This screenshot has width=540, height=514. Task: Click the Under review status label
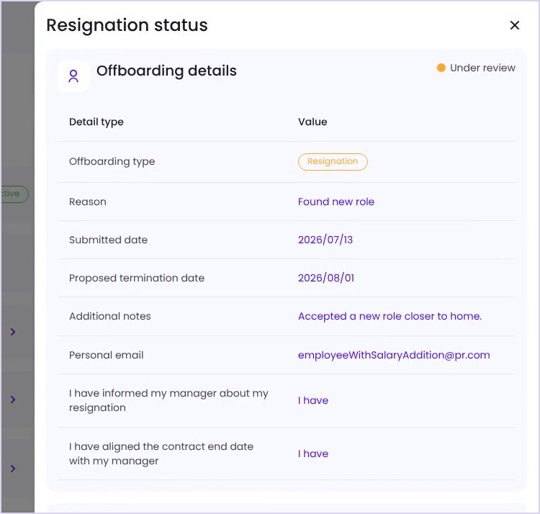[482, 68]
